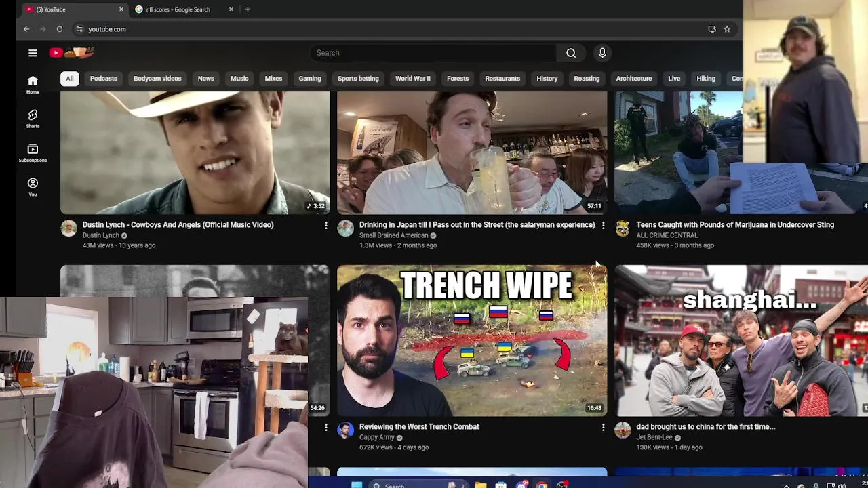Image resolution: width=868 pixels, height=488 pixels.
Task: Select the Roasting filter chip
Action: [587, 79]
